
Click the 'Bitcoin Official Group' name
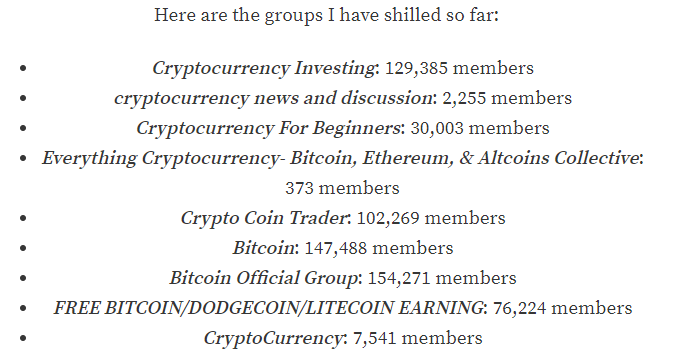tap(263, 278)
